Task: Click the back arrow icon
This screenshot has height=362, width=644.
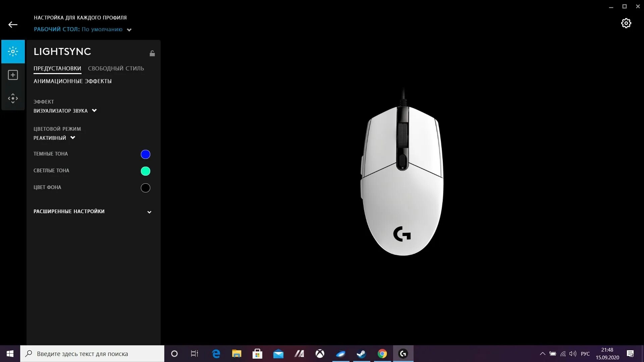Action: (13, 24)
